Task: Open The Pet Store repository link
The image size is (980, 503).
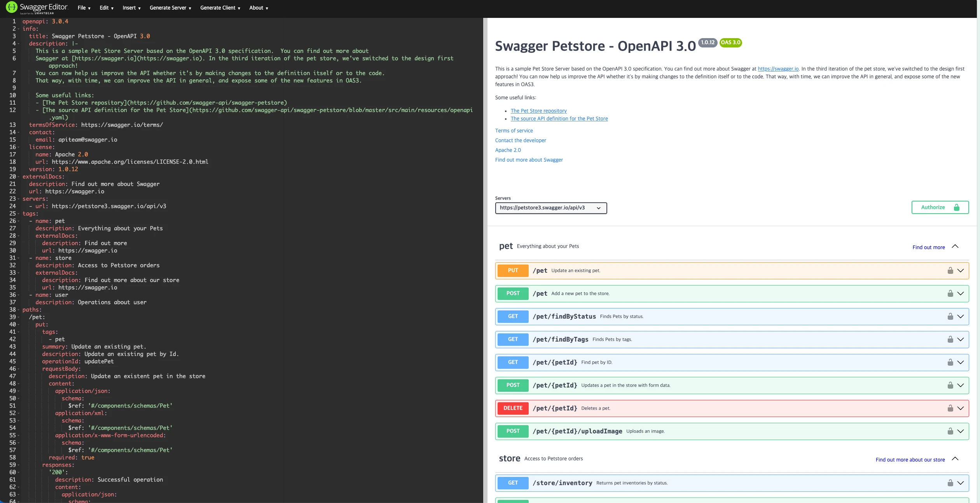Action: coord(538,111)
